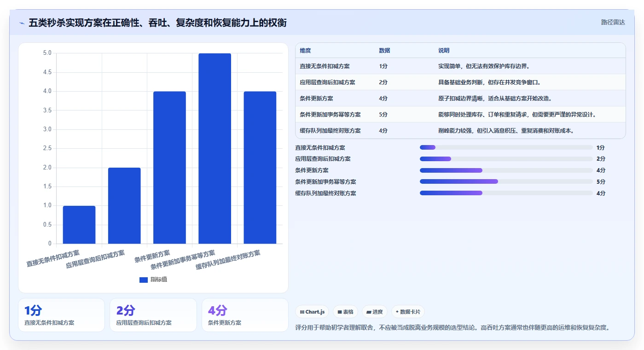The image size is (644, 350).
Task: Click the footer note starting 评分用于帮助初学者
Action: pyautogui.click(x=453, y=328)
